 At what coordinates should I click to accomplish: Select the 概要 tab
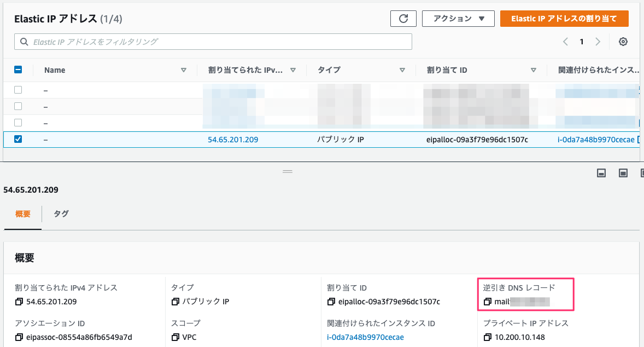(22, 214)
